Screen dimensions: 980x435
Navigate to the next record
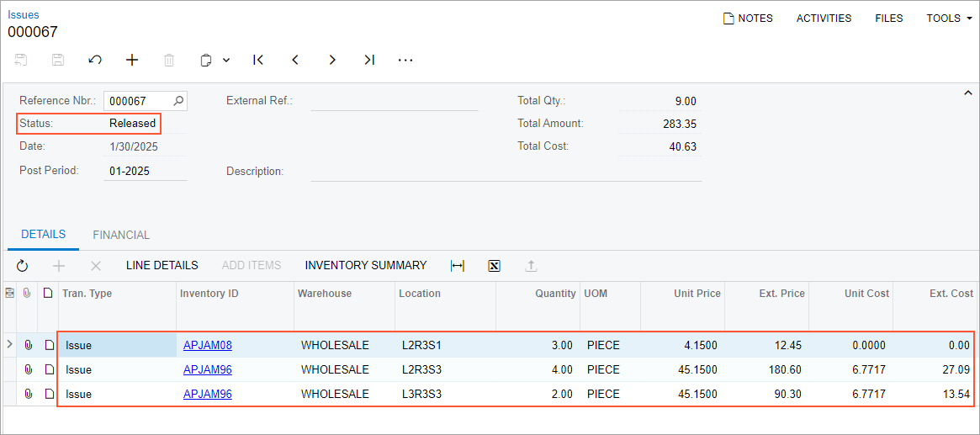(x=332, y=60)
